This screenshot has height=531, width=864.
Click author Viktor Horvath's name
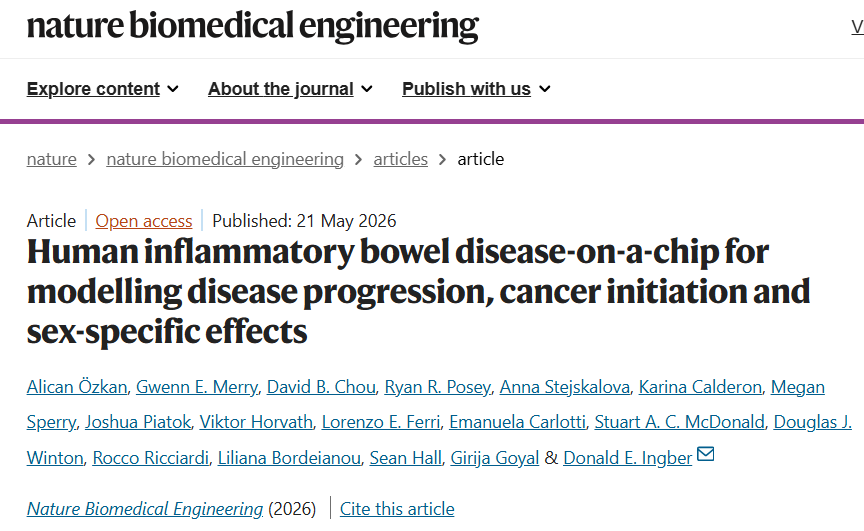[256, 422]
